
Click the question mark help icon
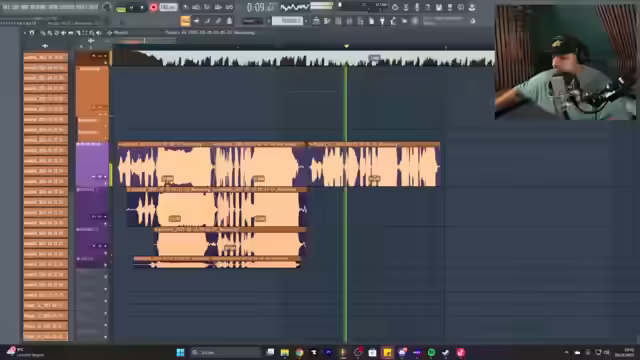coord(428,7)
